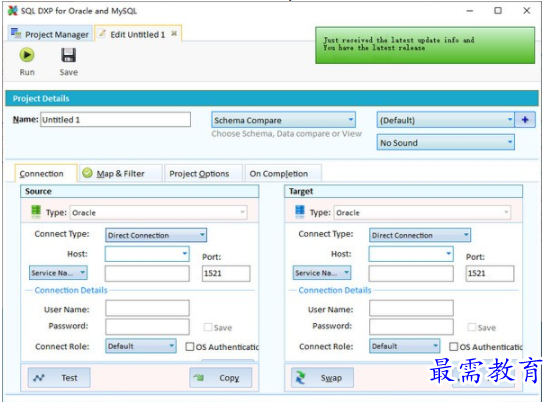Image resolution: width=551 pixels, height=402 pixels.
Task: Switch to Project Manager tab
Action: point(50,34)
